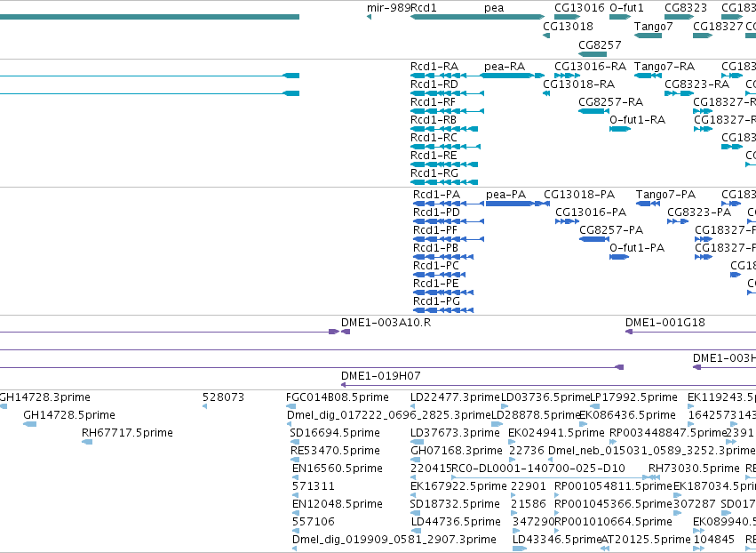The width and height of the screenshot is (756, 553).
Task: Select the FGC014B08.5prime EST label
Action: [338, 397]
